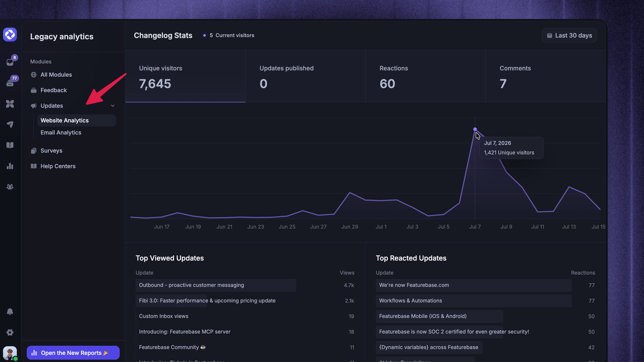Open the help center book icon in rail

(x=10, y=145)
